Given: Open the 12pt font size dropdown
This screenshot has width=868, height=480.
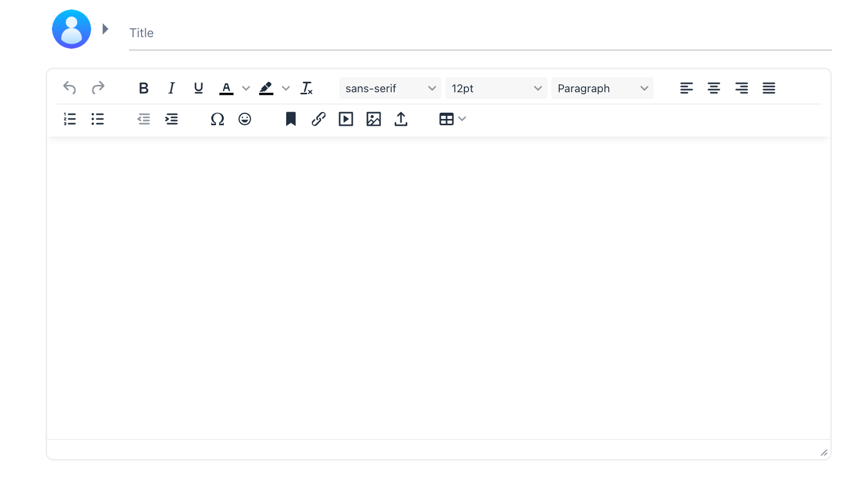Looking at the screenshot, I should 496,88.
